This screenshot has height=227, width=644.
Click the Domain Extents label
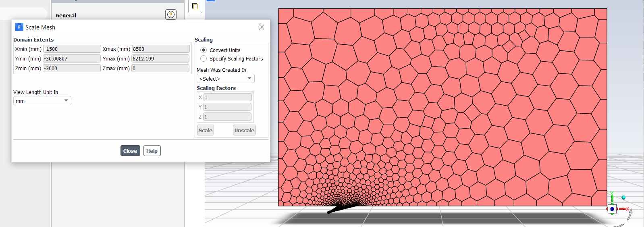pos(33,40)
